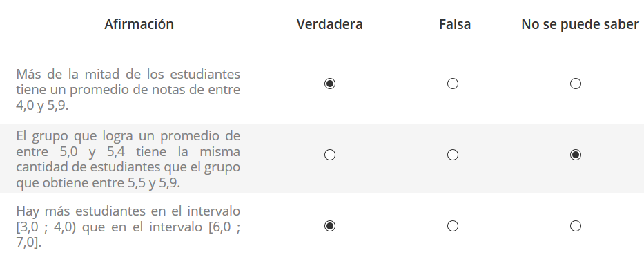
Task: Click the 'Afirmación' column header
Action: pyautogui.click(x=139, y=24)
